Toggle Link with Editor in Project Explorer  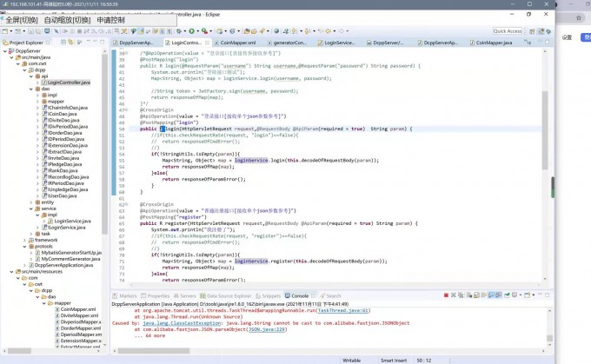click(x=70, y=43)
